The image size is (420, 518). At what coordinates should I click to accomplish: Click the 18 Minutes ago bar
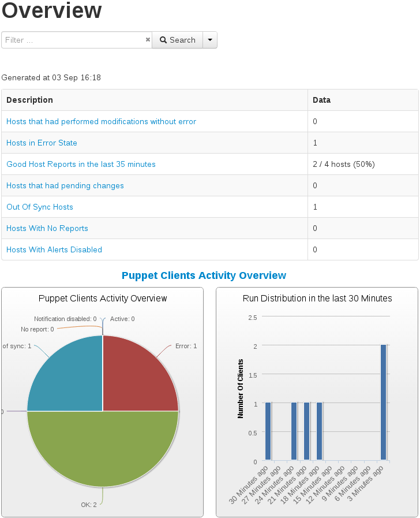[x=319, y=432]
